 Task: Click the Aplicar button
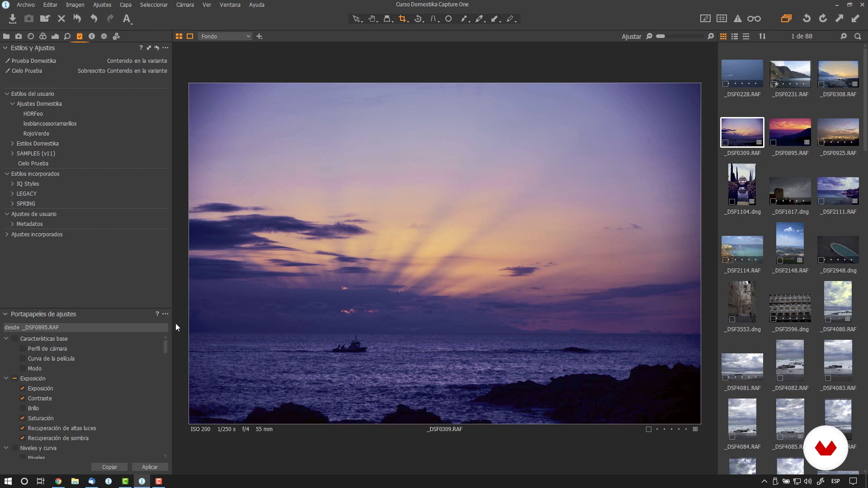[150, 467]
